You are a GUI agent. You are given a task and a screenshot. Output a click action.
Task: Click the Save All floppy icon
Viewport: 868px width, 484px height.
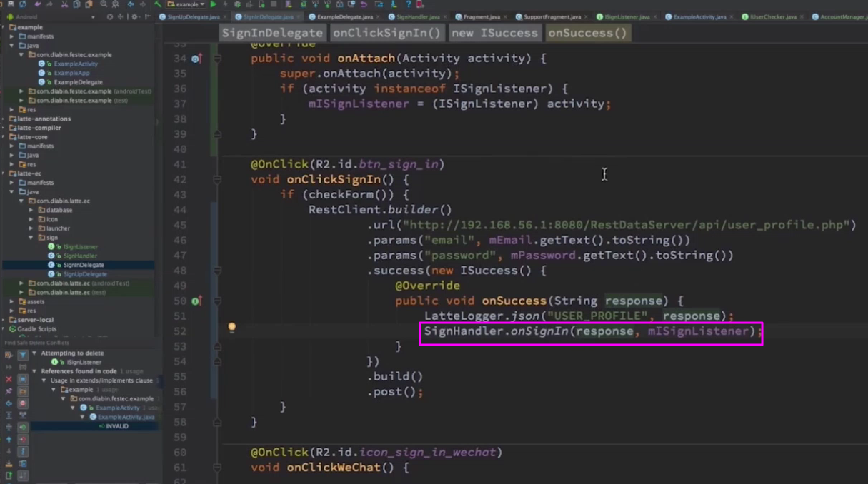tap(11, 4)
